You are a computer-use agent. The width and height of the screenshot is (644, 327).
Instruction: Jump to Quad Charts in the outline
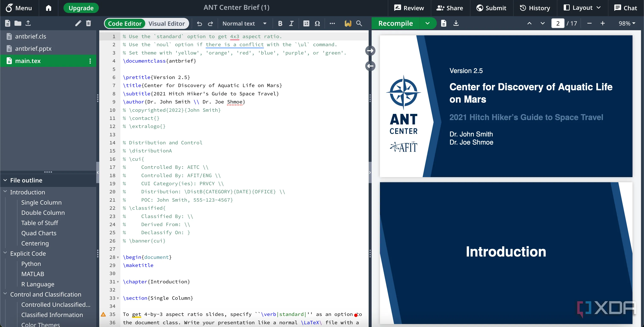coord(39,233)
